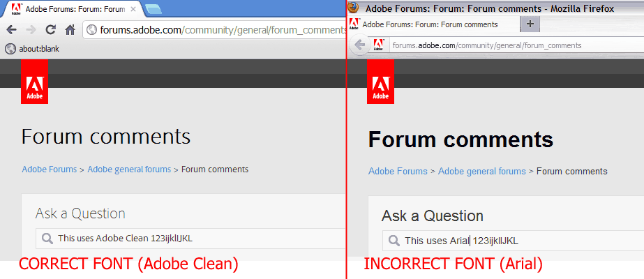644x279 pixels.
Task: Click the globe icon in Chrome's address bar
Action: click(x=92, y=29)
